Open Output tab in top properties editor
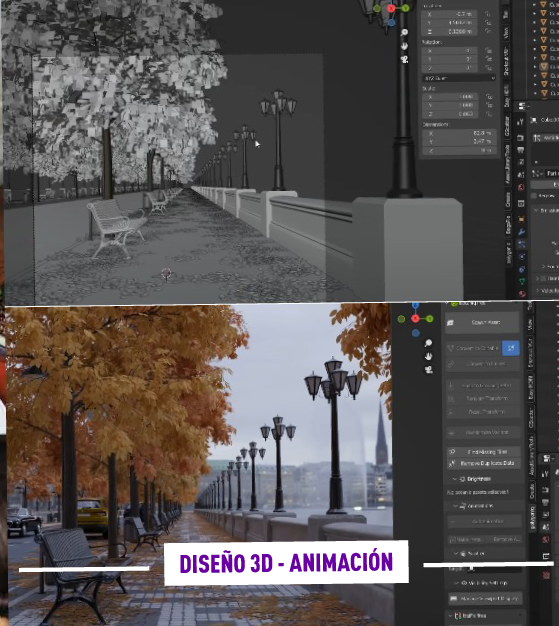Image resolution: width=559 pixels, height=626 pixels. (521, 150)
